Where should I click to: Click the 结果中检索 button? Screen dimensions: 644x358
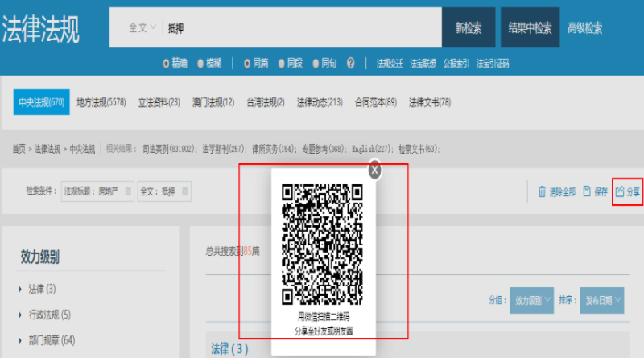(x=530, y=27)
